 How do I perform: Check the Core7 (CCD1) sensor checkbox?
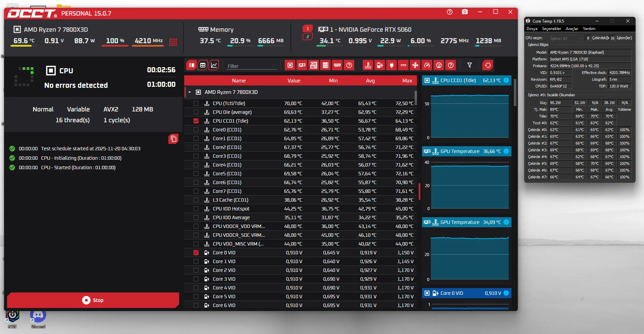pyautogui.click(x=196, y=191)
